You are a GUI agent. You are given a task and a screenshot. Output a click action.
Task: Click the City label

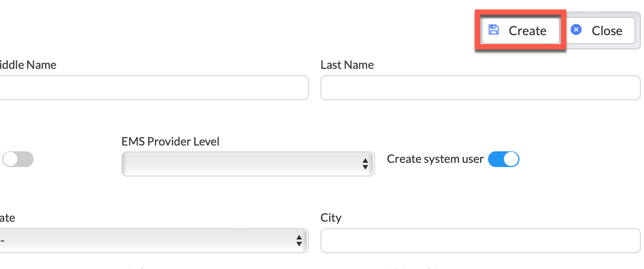click(331, 218)
